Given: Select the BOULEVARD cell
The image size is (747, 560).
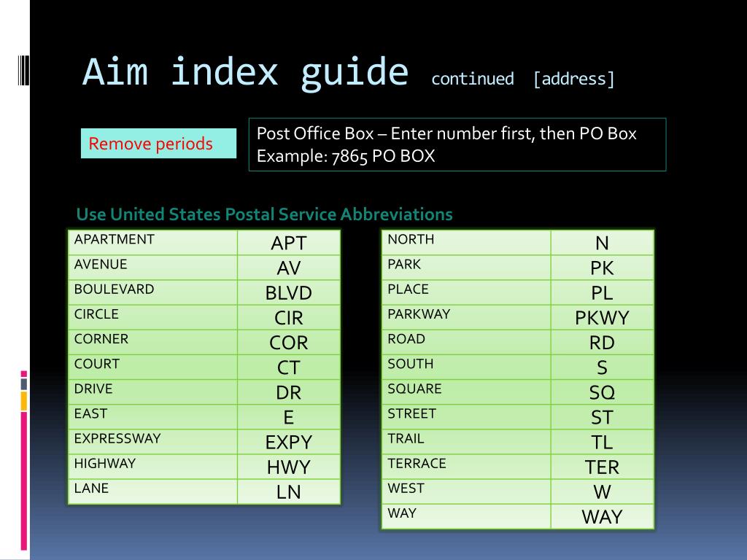Looking at the screenshot, I should [x=153, y=292].
